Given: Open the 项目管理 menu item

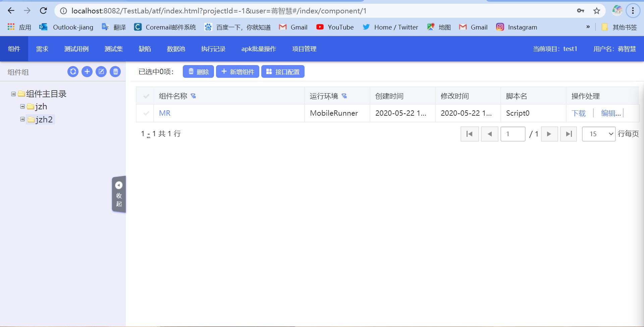Looking at the screenshot, I should (304, 49).
